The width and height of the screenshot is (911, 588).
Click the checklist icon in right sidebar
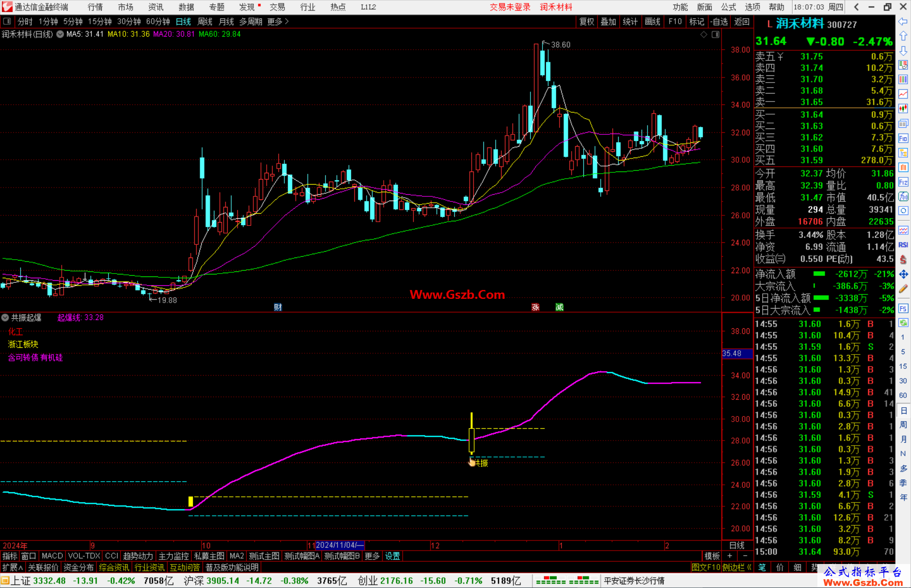[x=903, y=65]
